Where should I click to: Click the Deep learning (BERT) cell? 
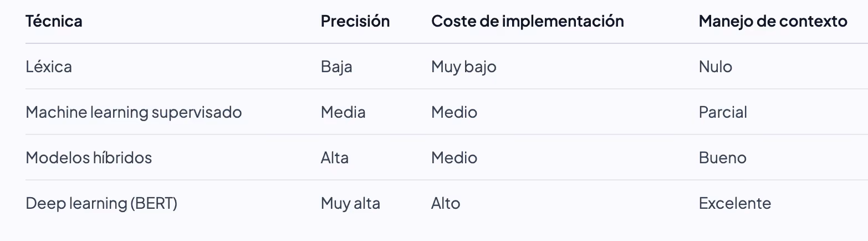[101, 203]
